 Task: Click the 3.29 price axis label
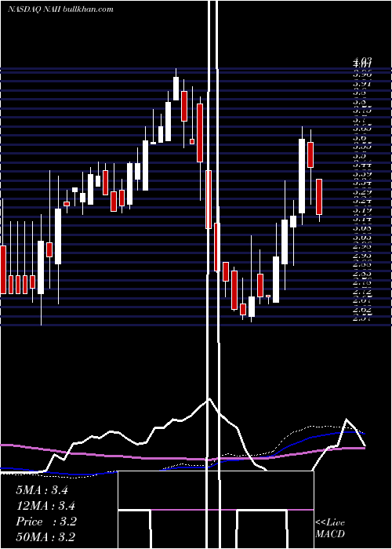362,192
